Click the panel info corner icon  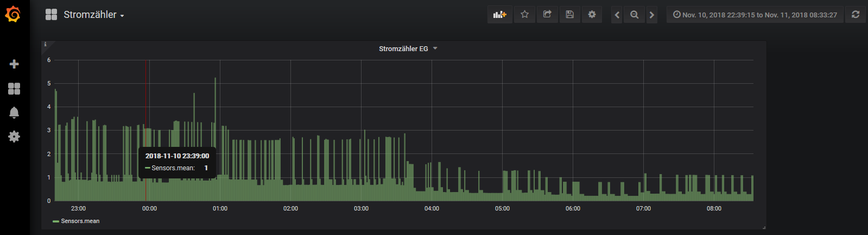coord(46,45)
